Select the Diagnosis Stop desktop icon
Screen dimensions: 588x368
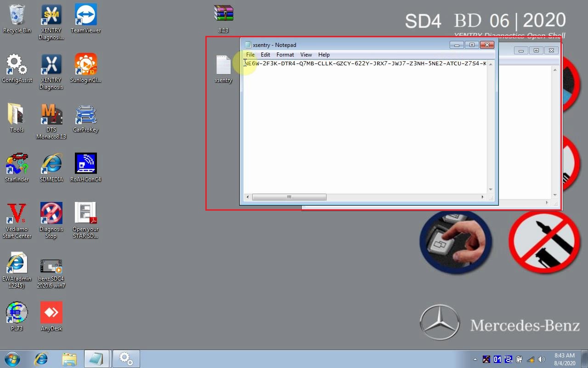point(51,221)
